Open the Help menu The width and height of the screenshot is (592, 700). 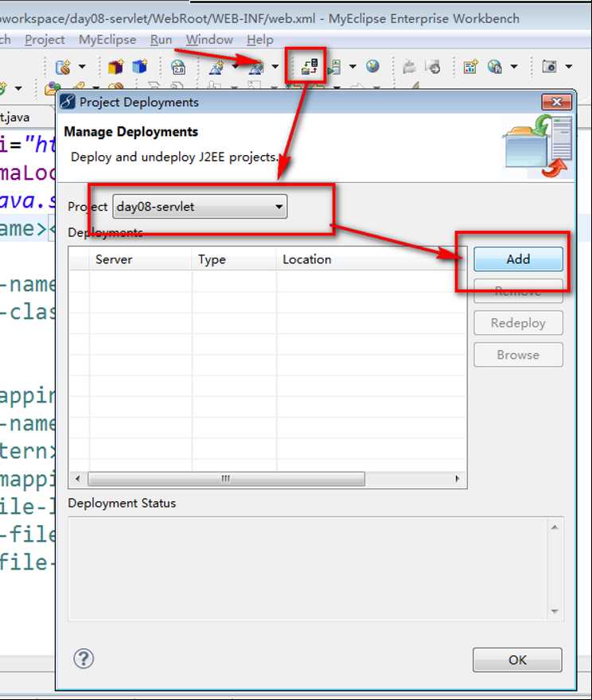pyautogui.click(x=260, y=40)
